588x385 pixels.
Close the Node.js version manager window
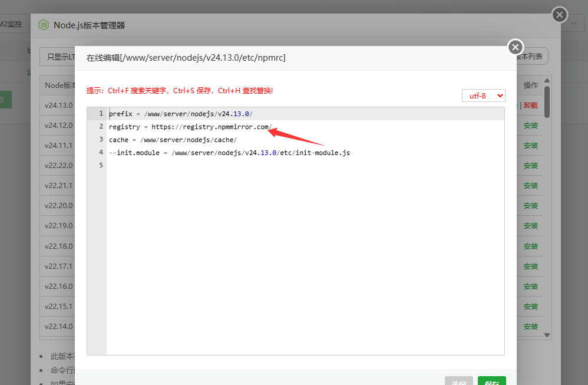click(x=560, y=15)
